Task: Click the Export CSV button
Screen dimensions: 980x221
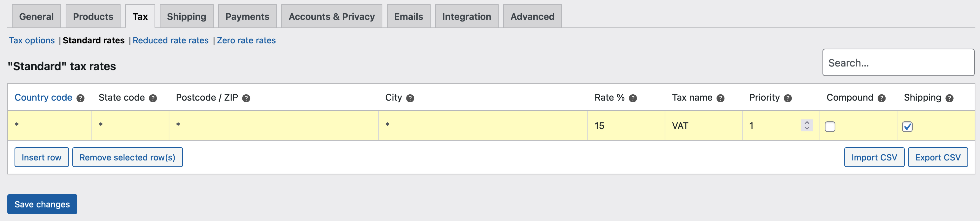Action: click(938, 157)
